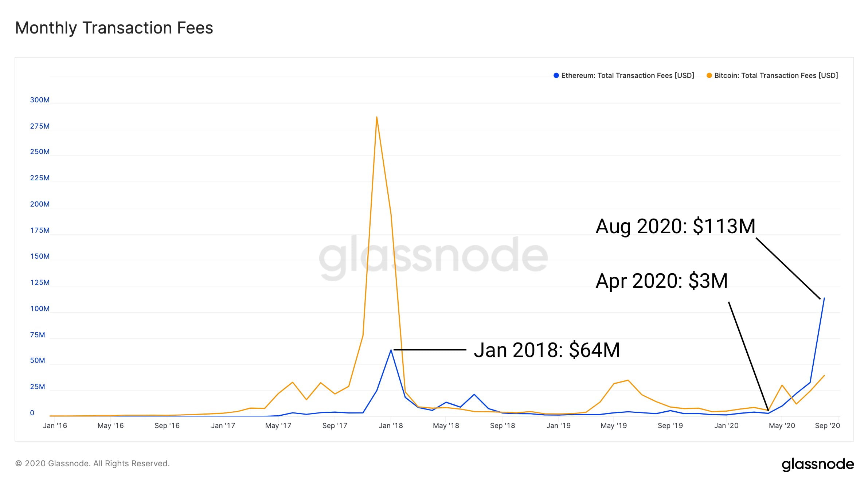868x486 pixels.
Task: Click the glassnode watermark in chart center
Action: pos(433,256)
